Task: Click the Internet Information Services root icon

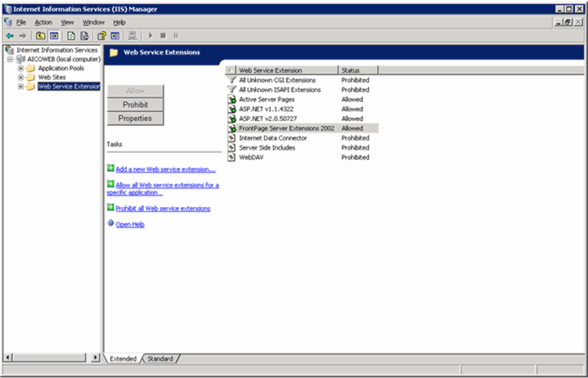Action: 10,50
